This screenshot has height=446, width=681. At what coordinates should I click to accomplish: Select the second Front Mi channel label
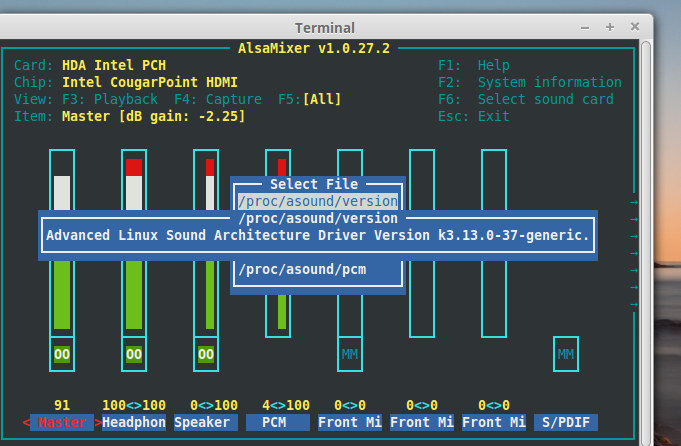click(422, 423)
